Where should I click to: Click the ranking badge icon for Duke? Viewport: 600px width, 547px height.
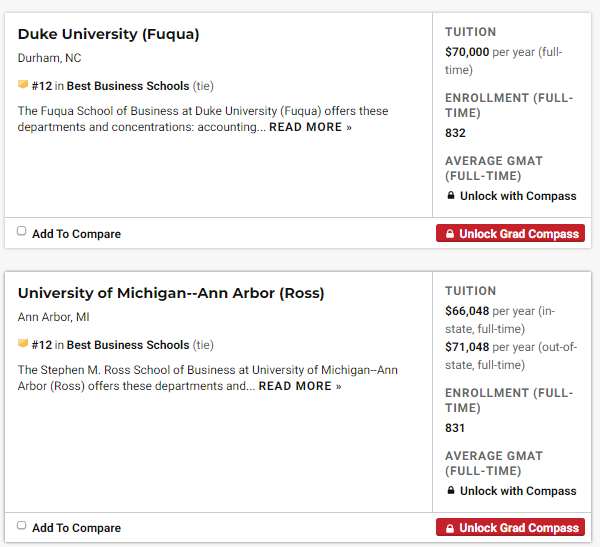point(23,86)
